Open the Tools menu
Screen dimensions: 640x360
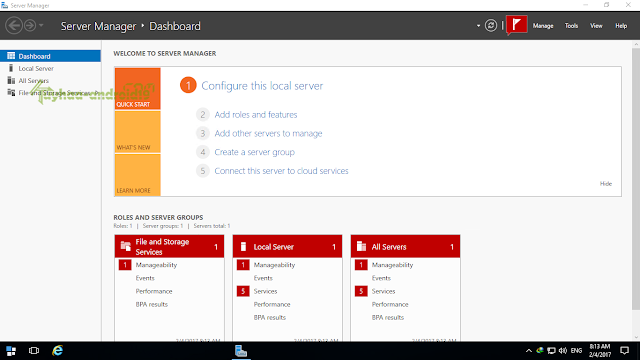pyautogui.click(x=571, y=26)
